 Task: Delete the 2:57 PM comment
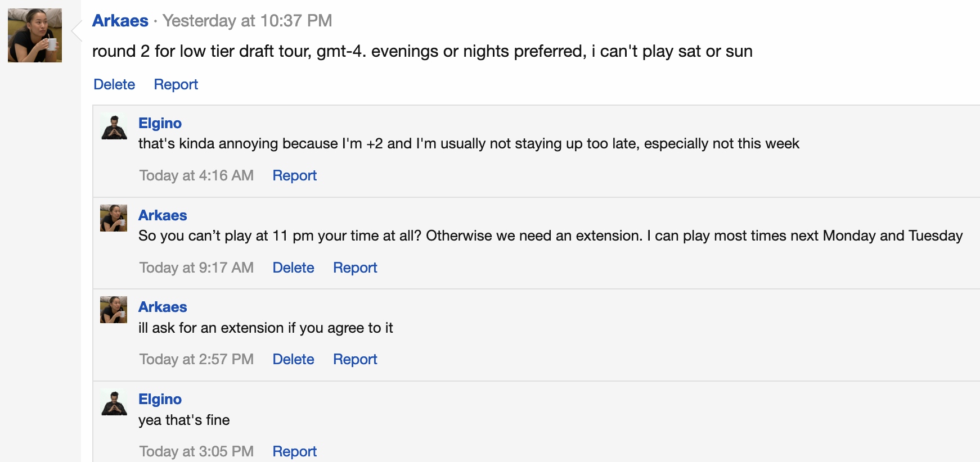click(293, 359)
